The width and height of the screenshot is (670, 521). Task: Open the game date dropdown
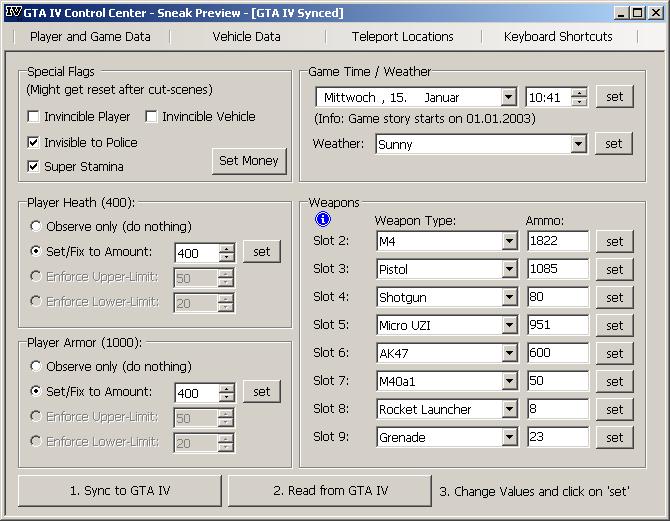pyautogui.click(x=508, y=97)
